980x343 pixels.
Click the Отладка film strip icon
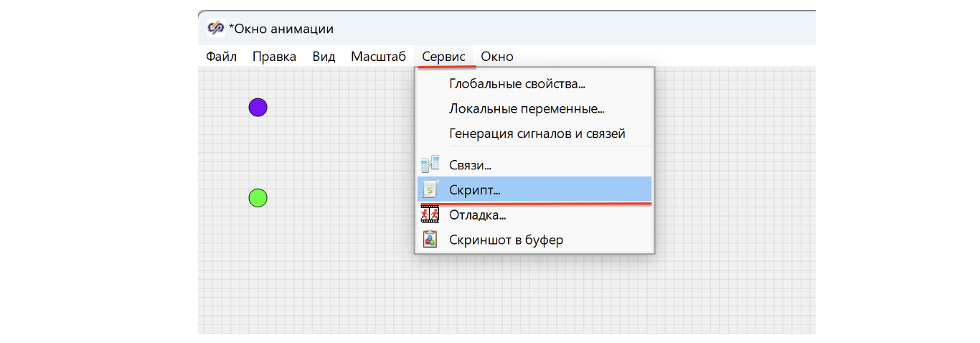point(430,214)
